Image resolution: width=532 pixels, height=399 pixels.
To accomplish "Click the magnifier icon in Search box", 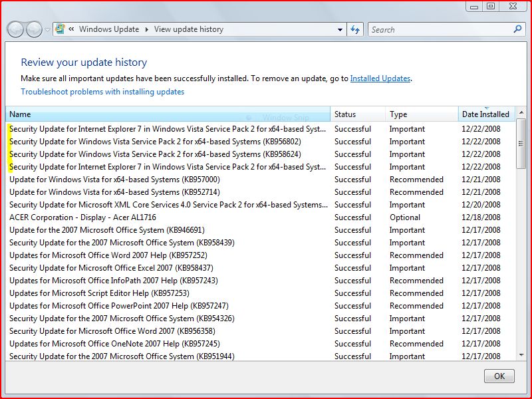I will tap(517, 29).
